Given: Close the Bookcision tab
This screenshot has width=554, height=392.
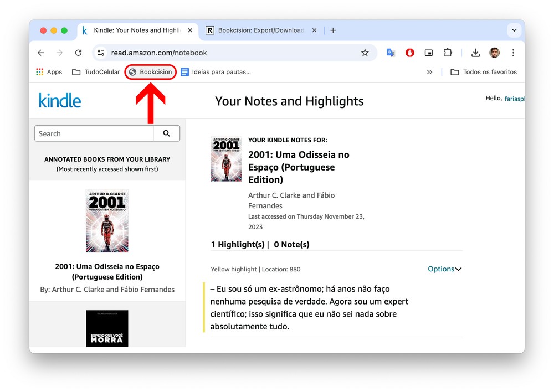Looking at the screenshot, I should (x=314, y=30).
